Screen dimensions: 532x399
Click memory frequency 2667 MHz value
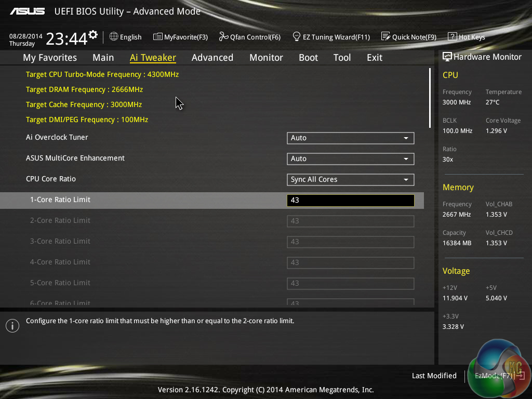pos(457,215)
